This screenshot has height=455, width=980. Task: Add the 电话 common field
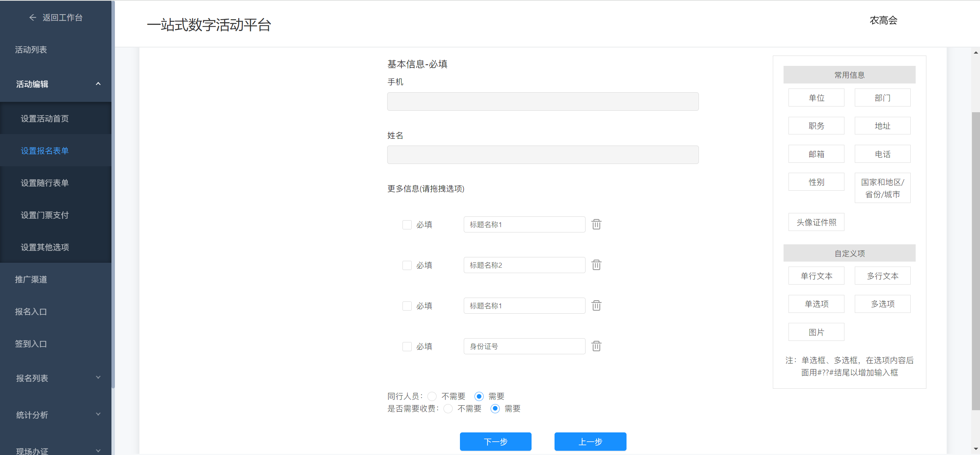point(882,154)
